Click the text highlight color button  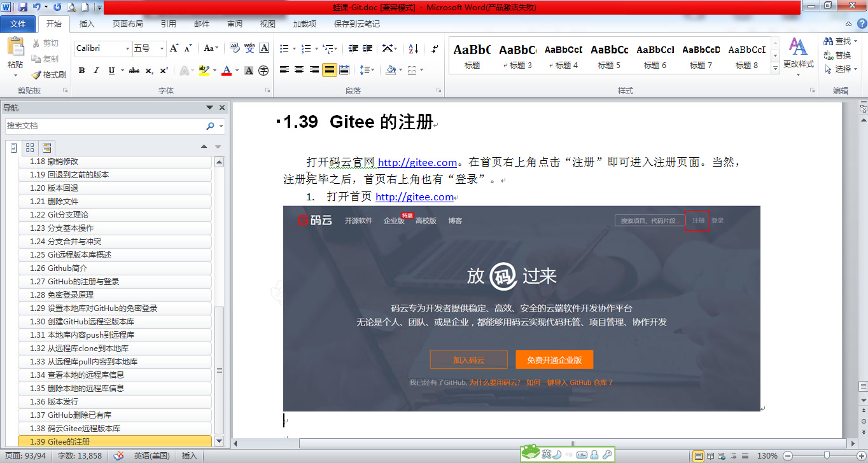[x=204, y=71]
